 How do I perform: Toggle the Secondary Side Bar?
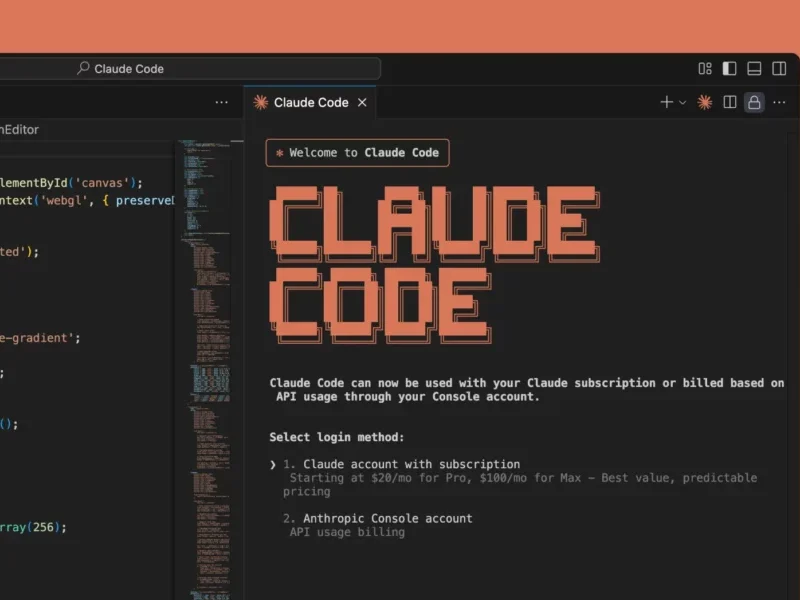(778, 68)
